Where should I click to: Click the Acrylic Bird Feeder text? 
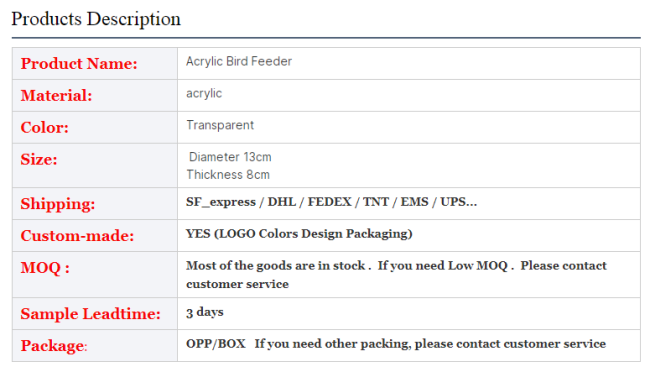pos(239,61)
